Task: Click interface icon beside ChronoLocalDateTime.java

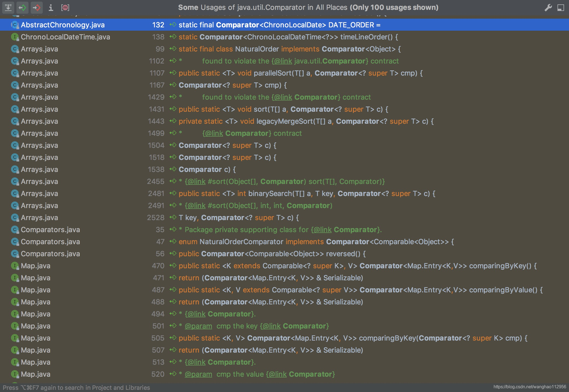Action: pos(15,37)
